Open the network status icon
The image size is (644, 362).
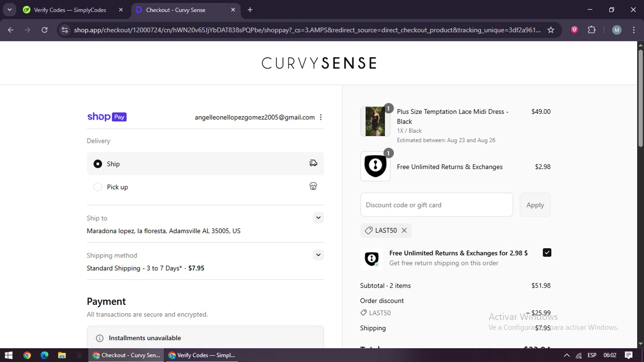coord(579,356)
